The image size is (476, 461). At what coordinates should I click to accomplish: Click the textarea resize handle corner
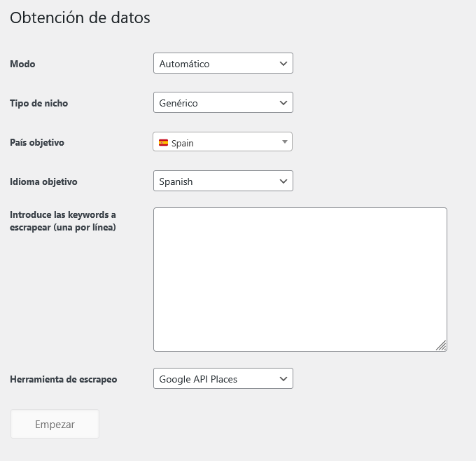point(441,345)
